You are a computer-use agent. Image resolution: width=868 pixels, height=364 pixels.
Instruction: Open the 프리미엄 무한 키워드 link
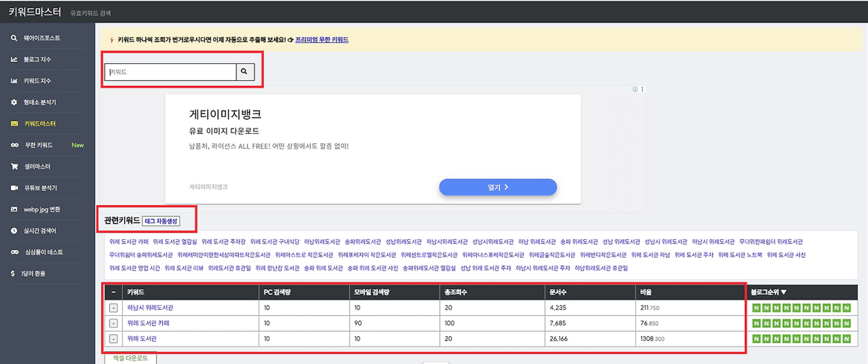coord(321,40)
